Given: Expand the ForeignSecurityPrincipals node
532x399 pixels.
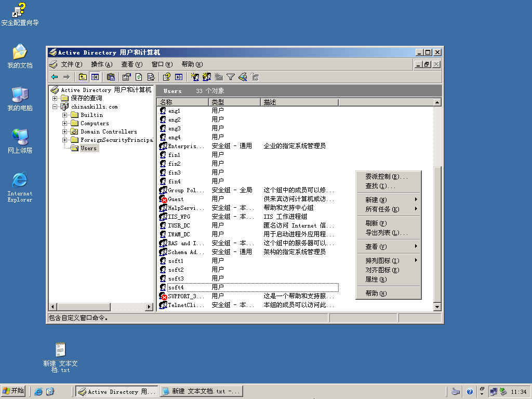Looking at the screenshot, I should click(64, 140).
